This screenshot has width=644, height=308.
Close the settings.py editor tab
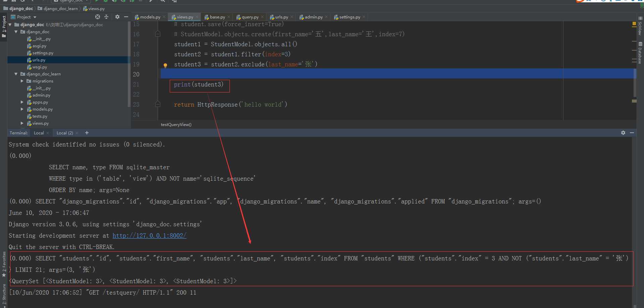[x=364, y=17]
